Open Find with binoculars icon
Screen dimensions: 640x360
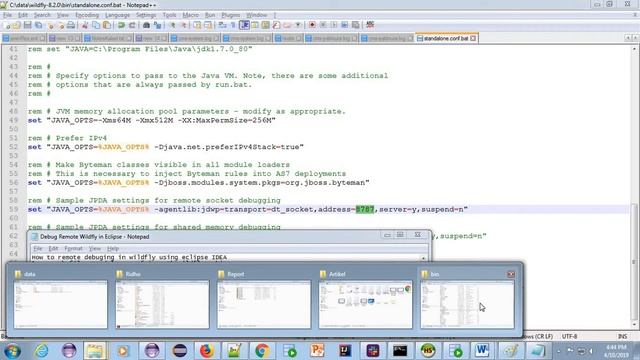(146, 25)
